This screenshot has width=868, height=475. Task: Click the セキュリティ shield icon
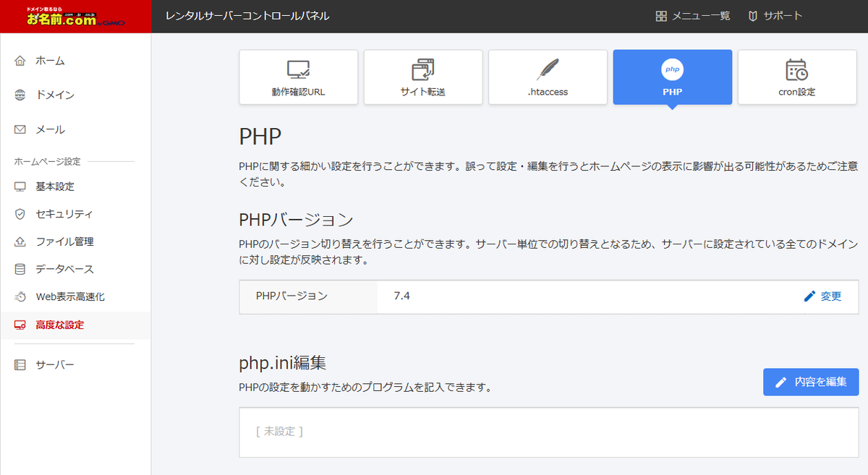pos(20,214)
